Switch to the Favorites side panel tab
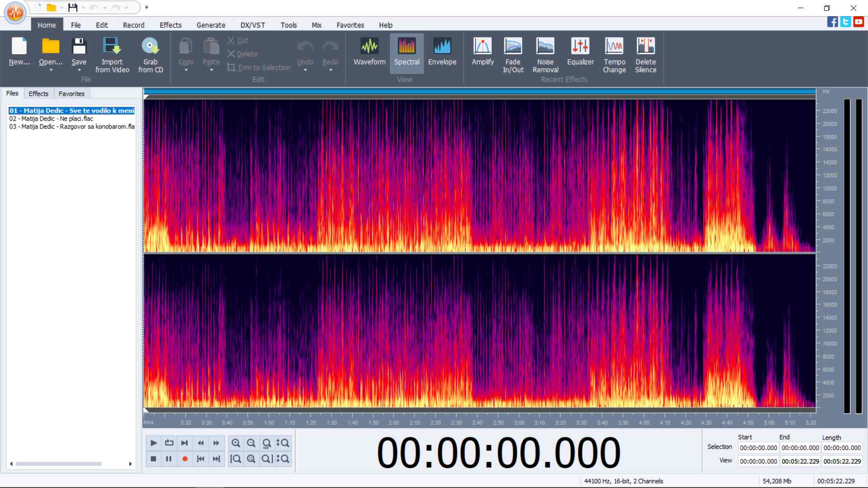This screenshot has height=488, width=868. pyautogui.click(x=71, y=94)
